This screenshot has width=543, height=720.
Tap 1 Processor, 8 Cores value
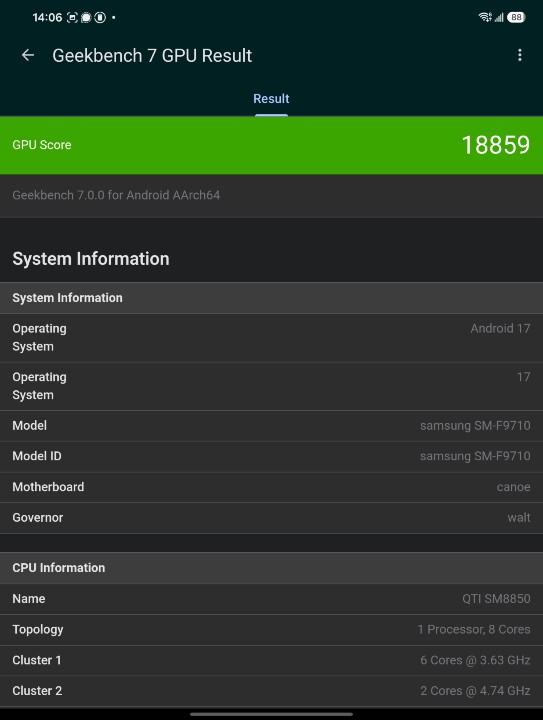click(474, 630)
